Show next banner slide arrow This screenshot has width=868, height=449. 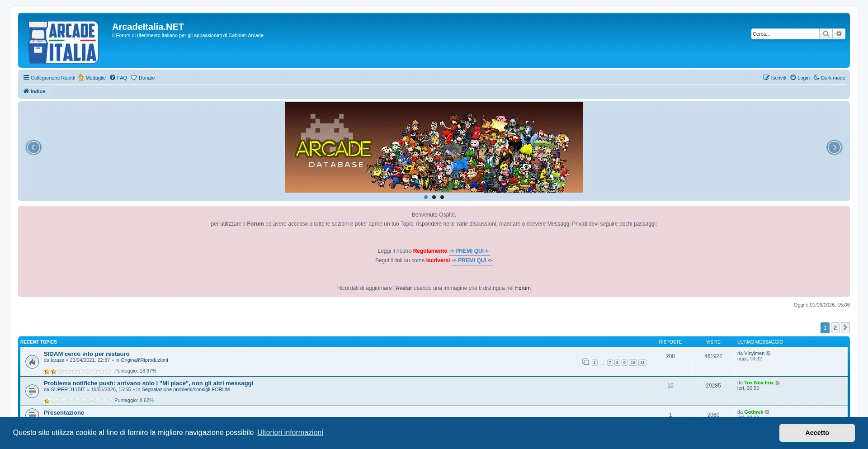point(834,147)
